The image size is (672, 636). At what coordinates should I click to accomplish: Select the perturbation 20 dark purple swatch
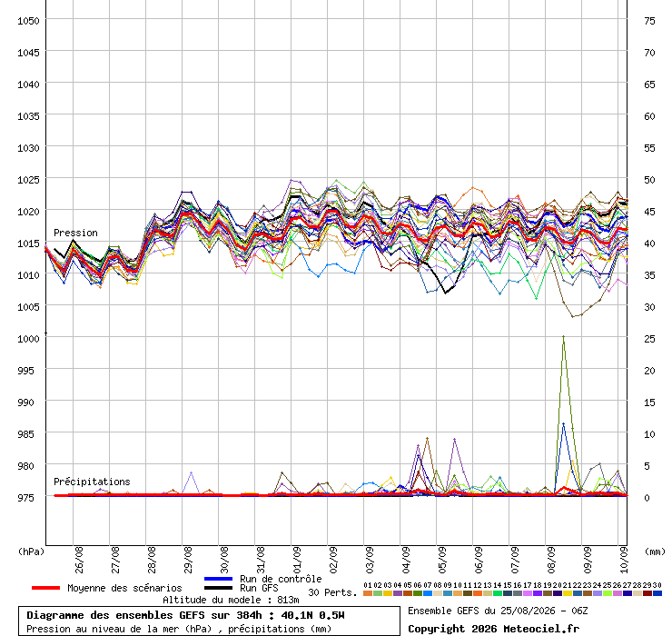click(558, 593)
